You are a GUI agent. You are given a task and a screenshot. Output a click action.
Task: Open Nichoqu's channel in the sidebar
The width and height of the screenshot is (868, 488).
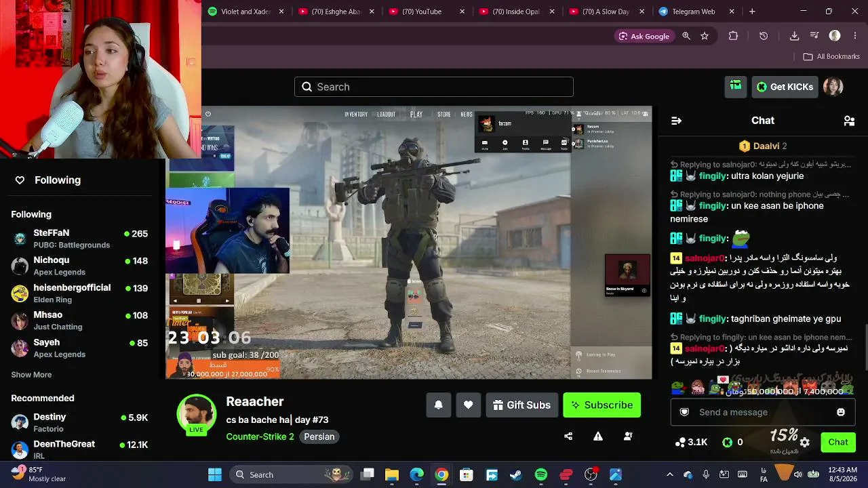point(81,266)
